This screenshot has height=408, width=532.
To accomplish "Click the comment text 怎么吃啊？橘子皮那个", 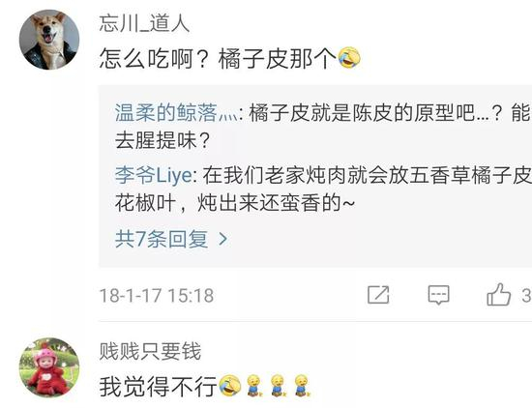I will [x=218, y=58].
